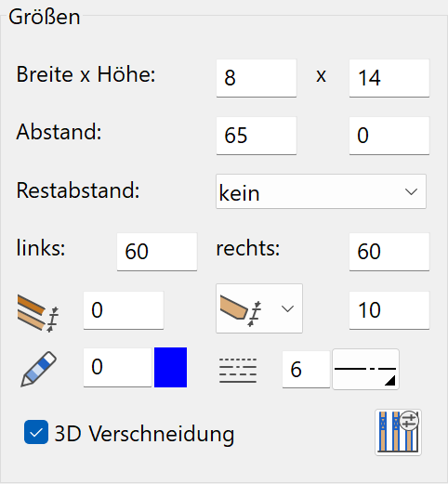Click the line-types layer icon
This screenshot has height=484, width=448.
click(238, 371)
